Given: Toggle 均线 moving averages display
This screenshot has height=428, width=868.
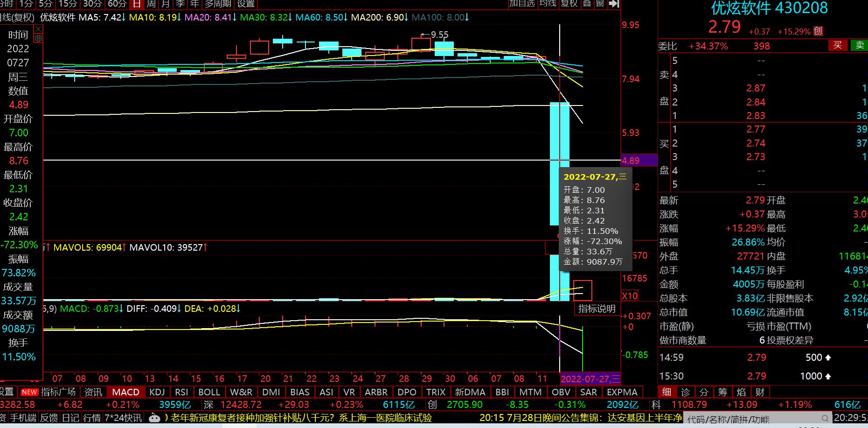Looking at the screenshot, I should pos(548,4).
